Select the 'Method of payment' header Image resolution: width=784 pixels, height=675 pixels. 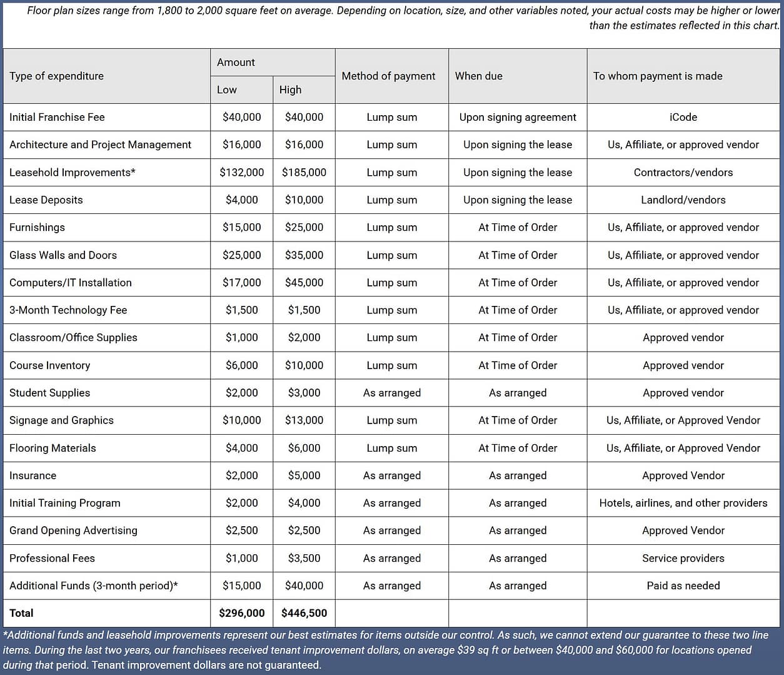[x=388, y=76]
